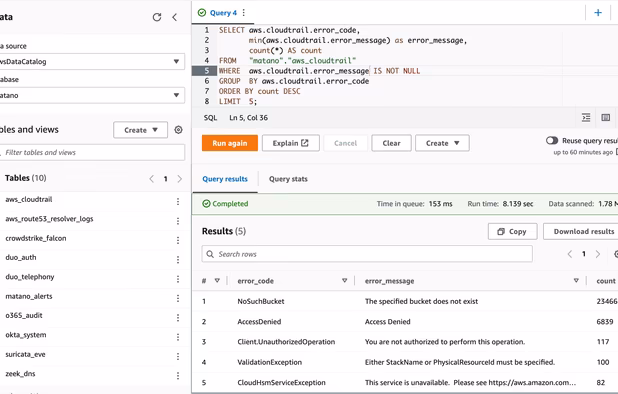This screenshot has width=618, height=394.
Task: Select suricata_eve table
Action: 26,354
